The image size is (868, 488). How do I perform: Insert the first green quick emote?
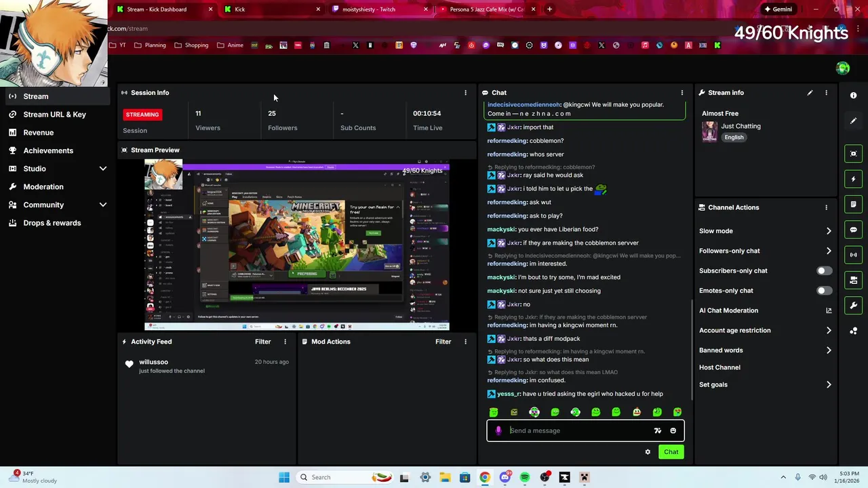click(494, 412)
